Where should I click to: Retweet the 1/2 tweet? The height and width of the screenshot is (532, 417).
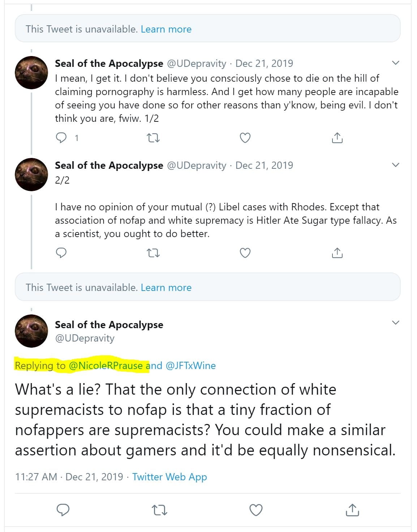[x=154, y=138]
